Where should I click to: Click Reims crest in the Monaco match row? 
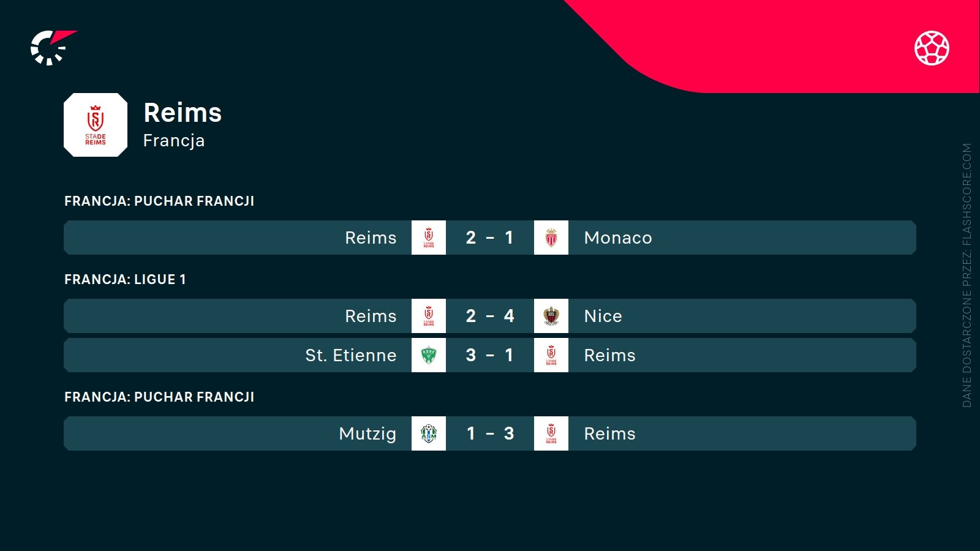click(x=429, y=238)
